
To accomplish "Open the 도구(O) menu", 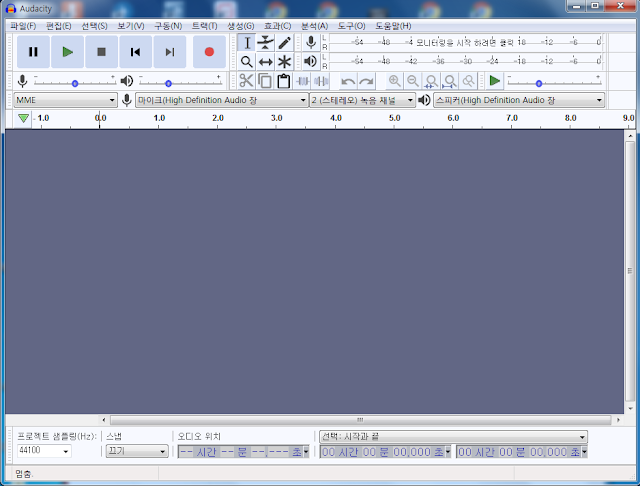I will 351,26.
